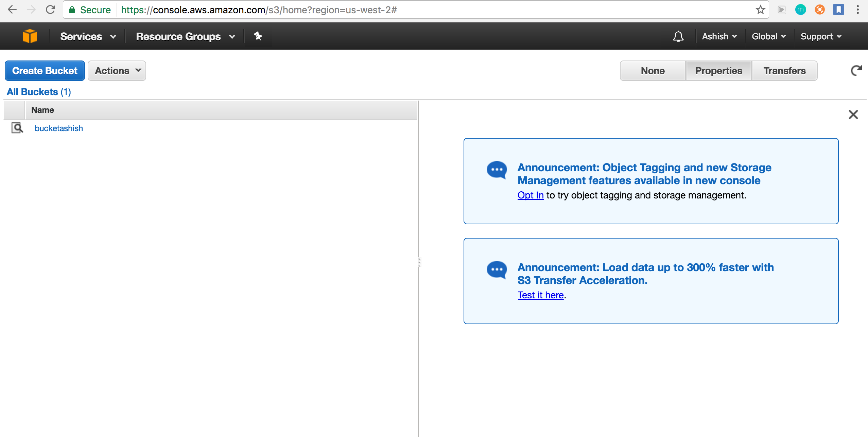Click the Load data 300% faster heading
Image resolution: width=868 pixels, height=437 pixels.
click(x=645, y=274)
